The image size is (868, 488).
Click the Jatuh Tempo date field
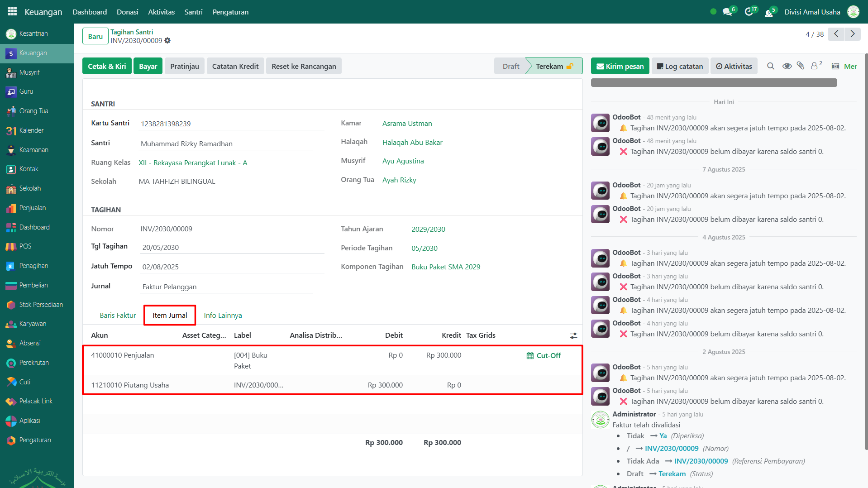(x=232, y=267)
